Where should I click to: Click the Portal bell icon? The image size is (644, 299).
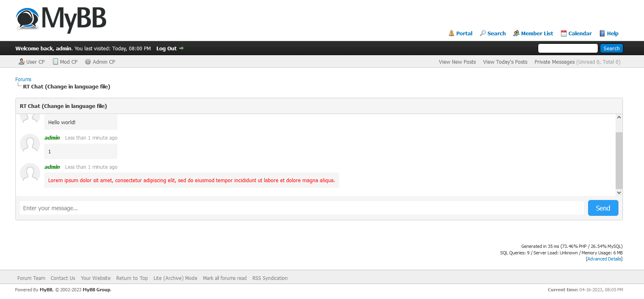click(x=451, y=33)
